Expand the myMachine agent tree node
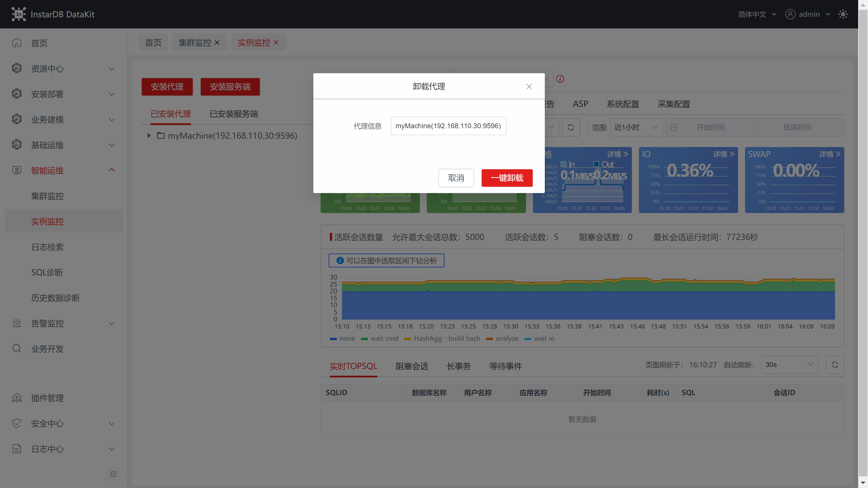Viewport: 868px width, 488px height. coord(149,135)
